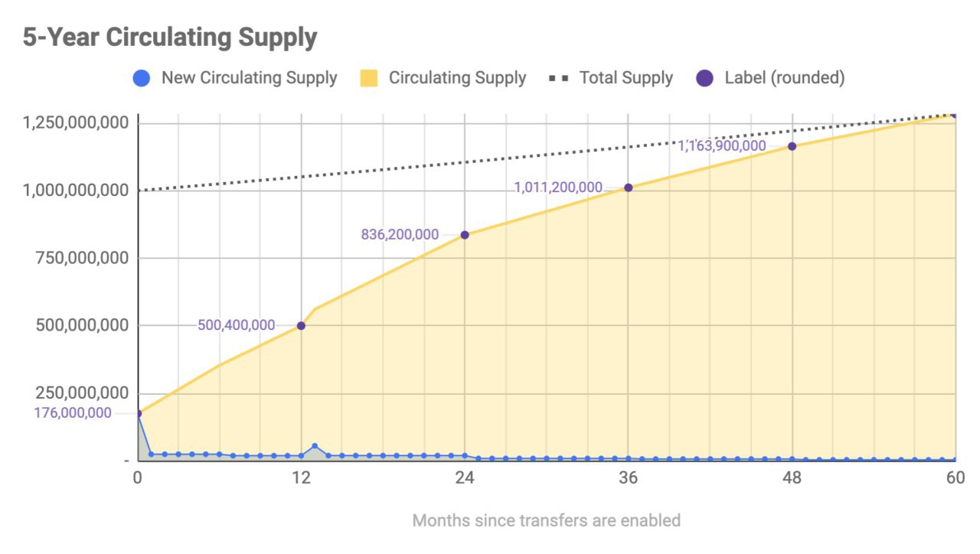The height and width of the screenshot is (554, 980).
Task: Select the chart title 5-Year Circulating Supply
Action: tap(170, 37)
